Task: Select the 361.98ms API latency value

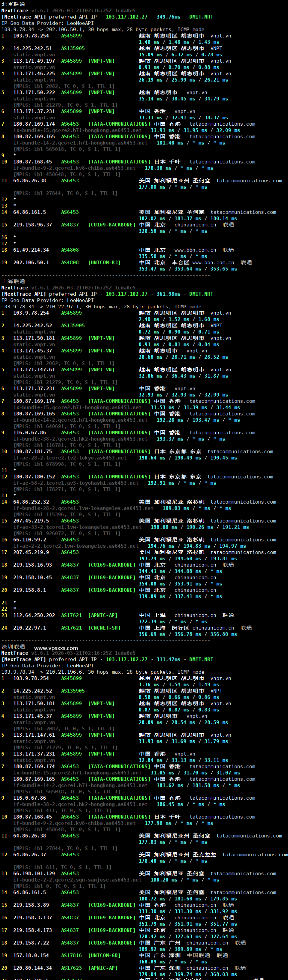Action: coord(168,294)
